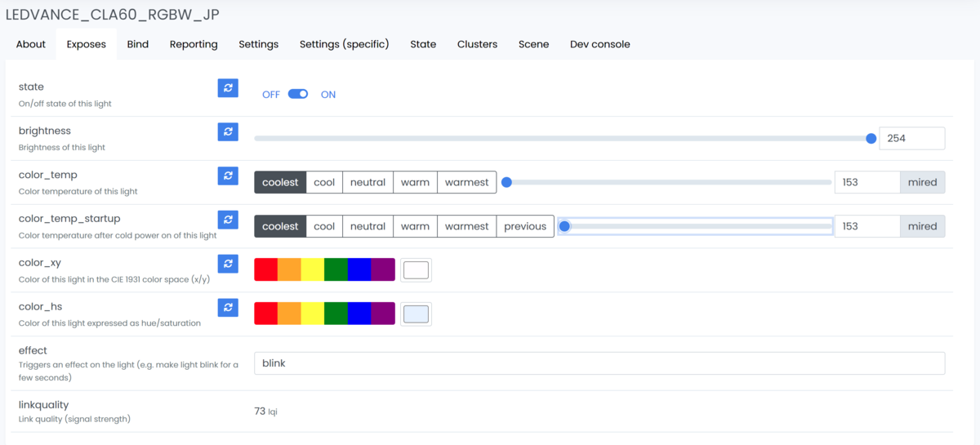This screenshot has height=445, width=980.
Task: Select warmest preset for color_temp_startup
Action: click(x=466, y=226)
